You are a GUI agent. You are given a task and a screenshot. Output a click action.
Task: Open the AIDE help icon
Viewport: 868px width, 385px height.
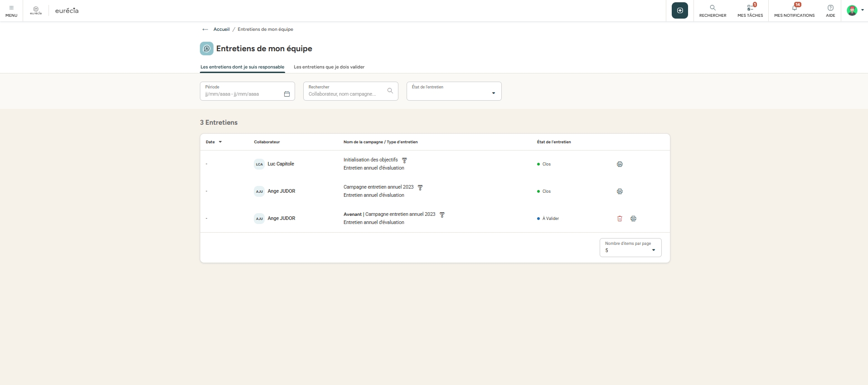[830, 10]
